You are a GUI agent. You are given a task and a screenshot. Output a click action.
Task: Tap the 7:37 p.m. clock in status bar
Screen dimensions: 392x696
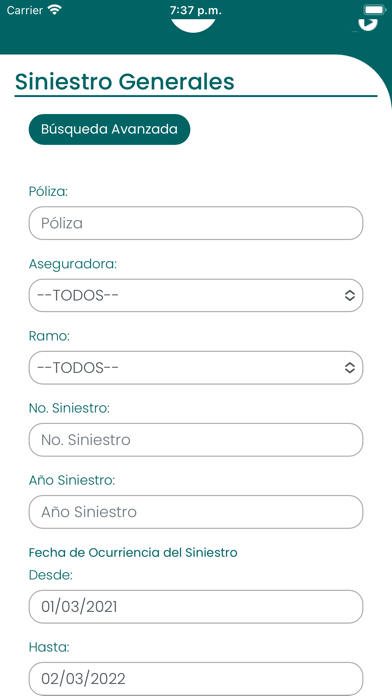196,10
